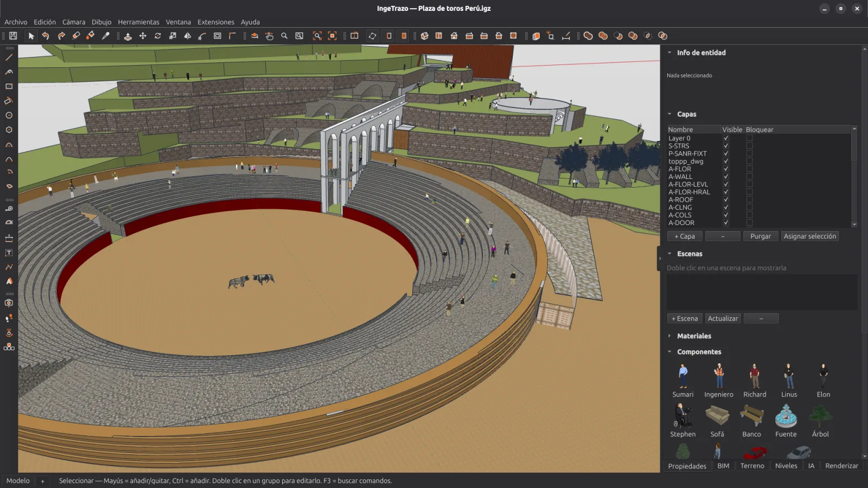Screen dimensions: 868x488
Task: Select the Pan hand tool
Action: 269,36
